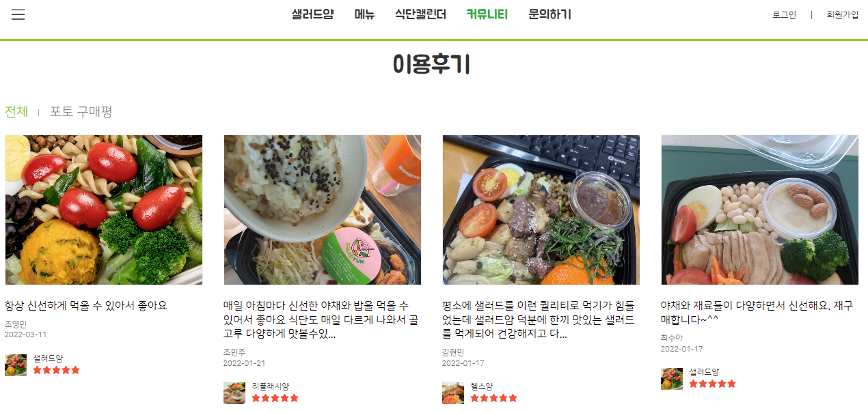Image resolution: width=868 pixels, height=413 pixels.
Task: Select the 커뮤니티 navigation item
Action: (487, 14)
